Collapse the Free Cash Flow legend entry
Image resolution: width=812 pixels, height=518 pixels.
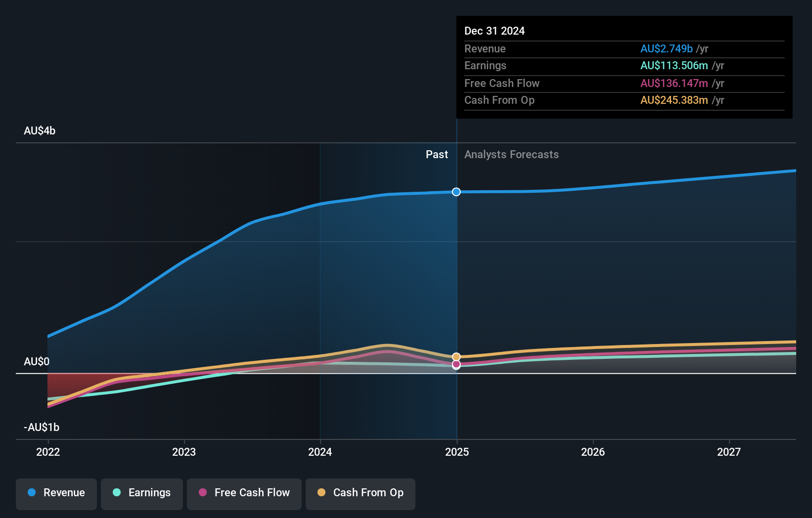244,493
